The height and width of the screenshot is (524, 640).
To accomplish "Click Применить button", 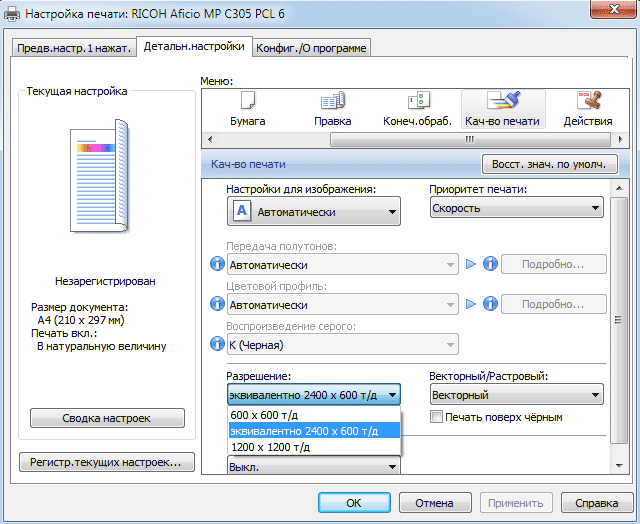I will click(x=516, y=503).
